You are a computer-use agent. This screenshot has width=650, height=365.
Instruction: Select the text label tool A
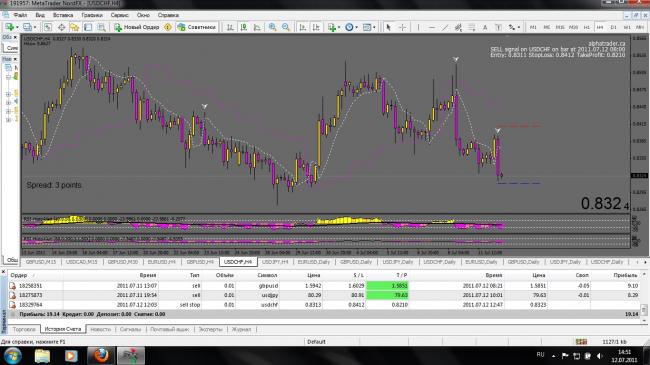tap(485, 27)
